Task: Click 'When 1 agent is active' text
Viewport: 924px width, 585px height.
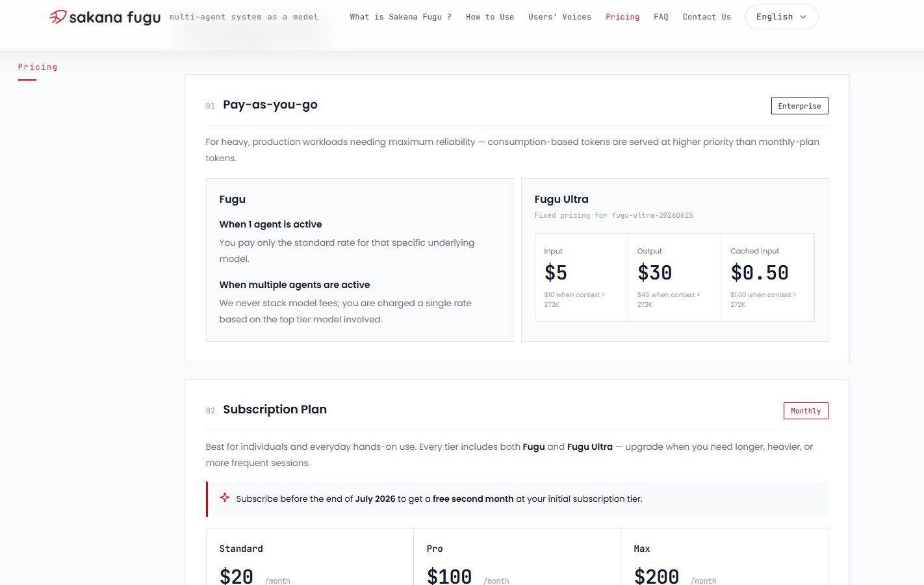Action: click(270, 224)
